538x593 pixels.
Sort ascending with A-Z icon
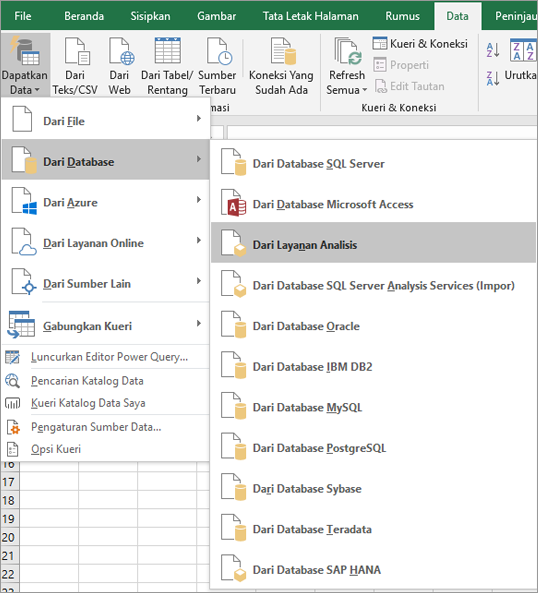[493, 50]
